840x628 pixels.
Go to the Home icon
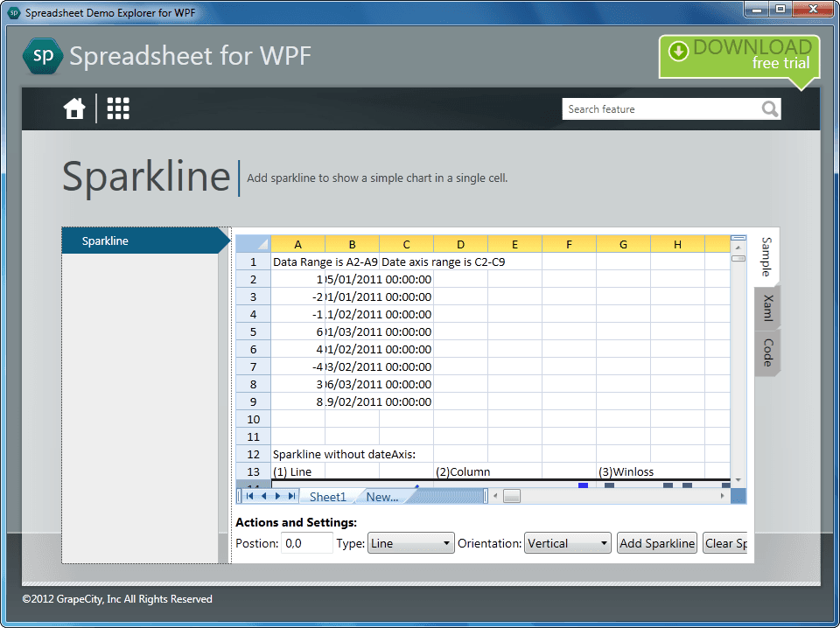point(73,108)
